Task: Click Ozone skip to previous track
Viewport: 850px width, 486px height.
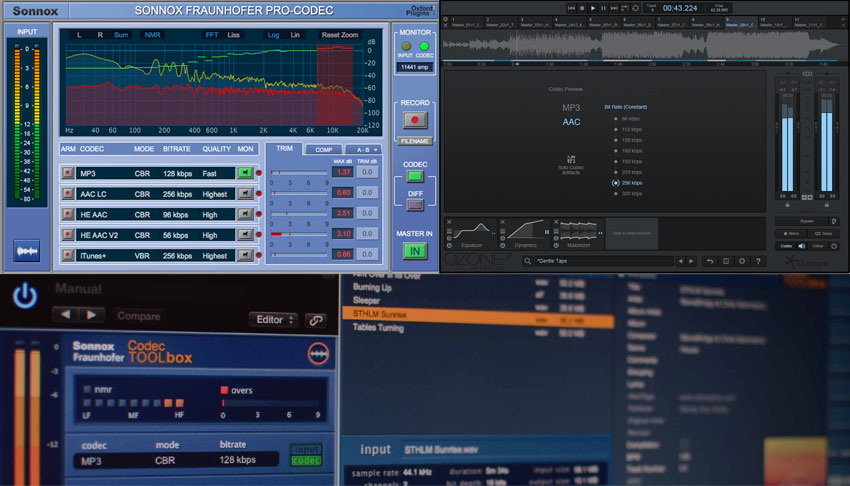Action: pos(571,8)
